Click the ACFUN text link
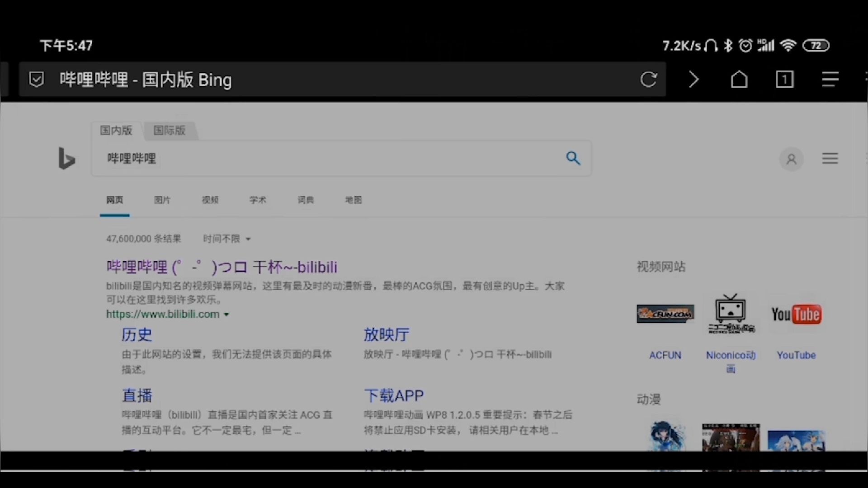 point(665,355)
